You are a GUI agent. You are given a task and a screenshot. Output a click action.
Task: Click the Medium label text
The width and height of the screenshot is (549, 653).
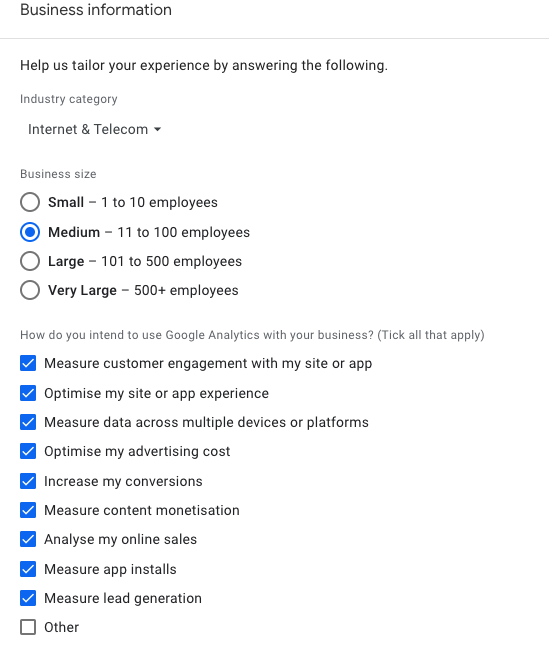[x=74, y=232]
